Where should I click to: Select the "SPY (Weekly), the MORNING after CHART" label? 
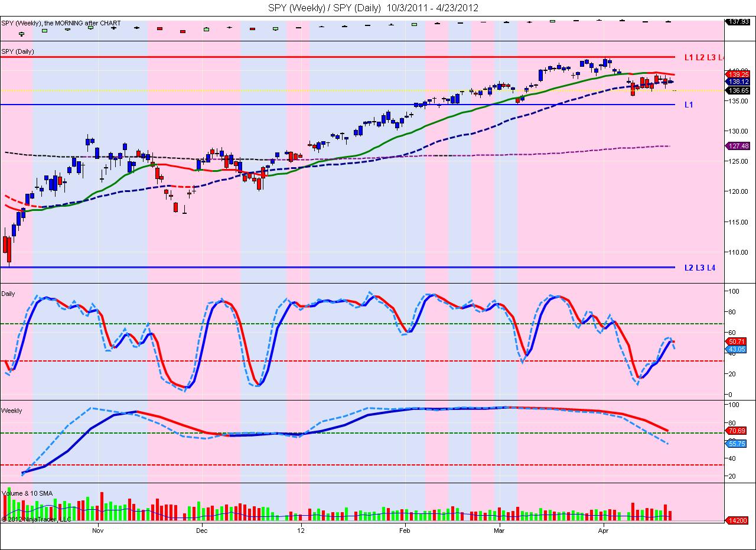(x=61, y=23)
